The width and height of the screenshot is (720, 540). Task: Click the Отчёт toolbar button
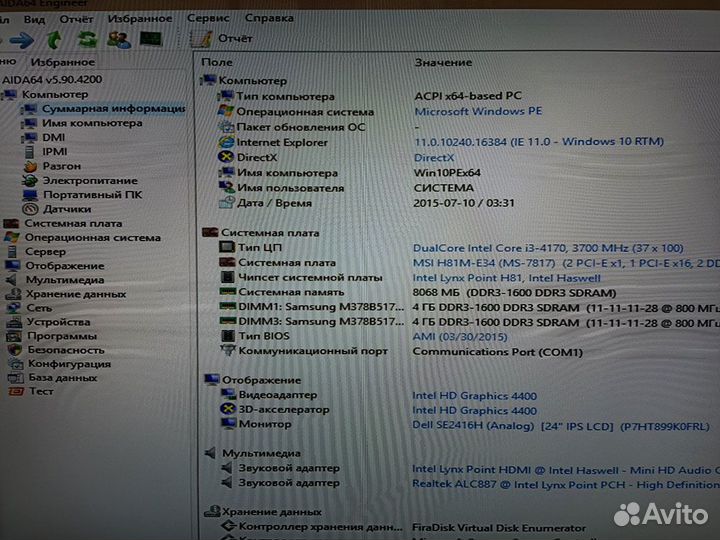(x=222, y=39)
